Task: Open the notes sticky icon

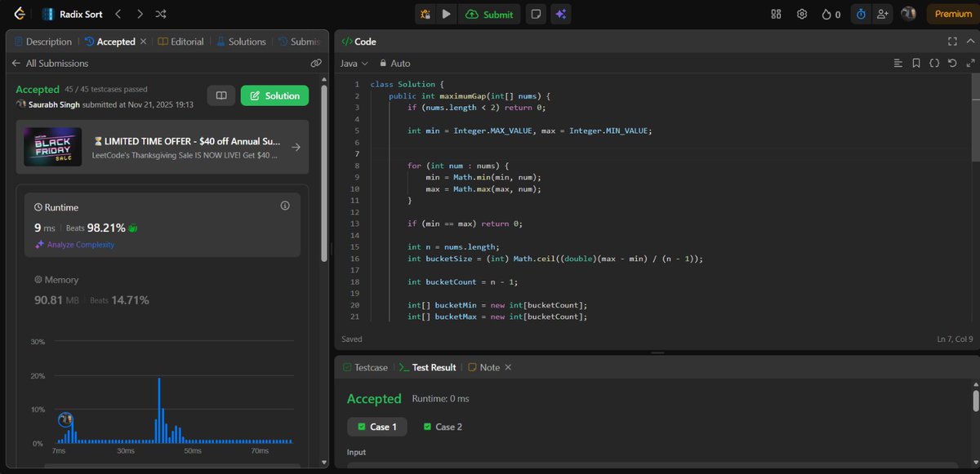Action: tap(536, 14)
